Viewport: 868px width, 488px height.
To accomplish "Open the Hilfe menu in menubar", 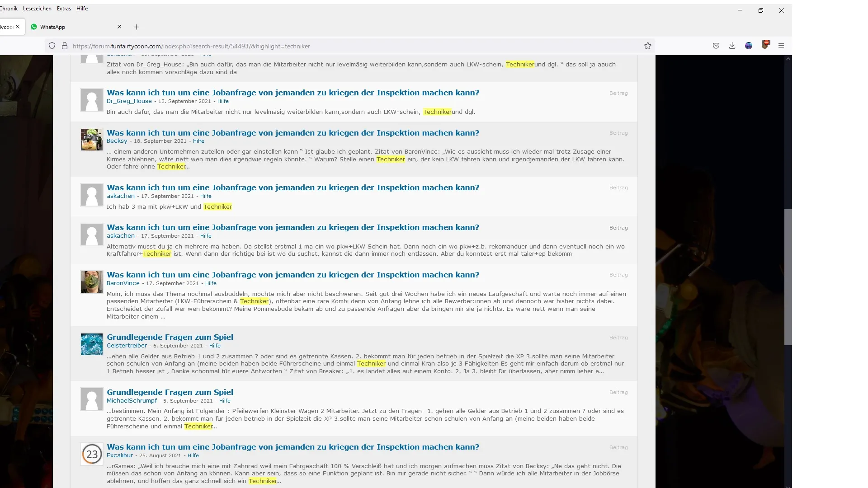I will [x=82, y=9].
